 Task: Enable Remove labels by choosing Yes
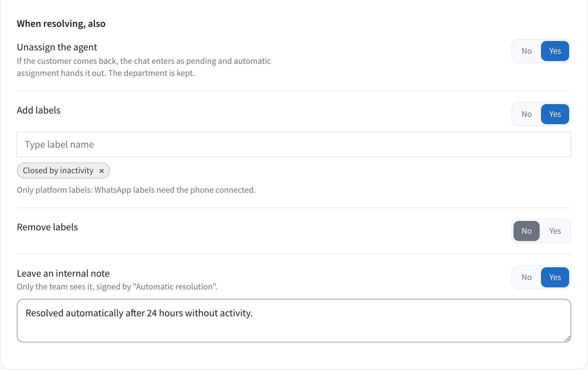[x=555, y=231]
